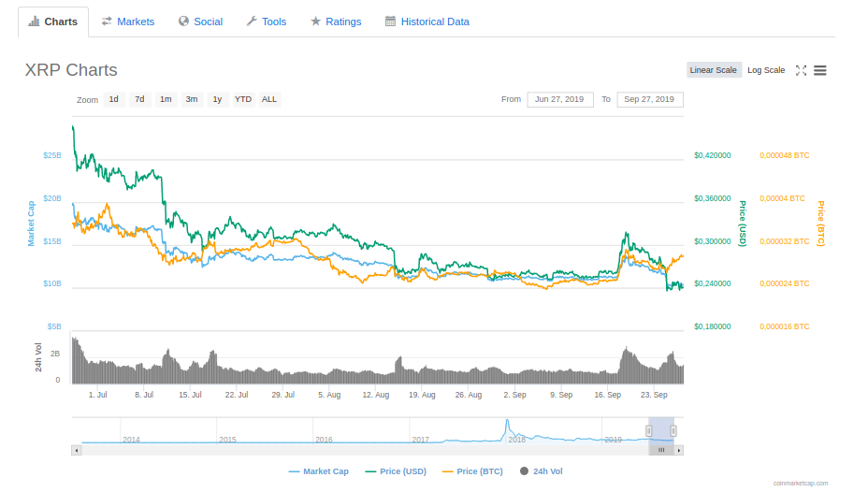868x492 pixels.
Task: Set zoom range to 3m
Action: [x=192, y=100]
